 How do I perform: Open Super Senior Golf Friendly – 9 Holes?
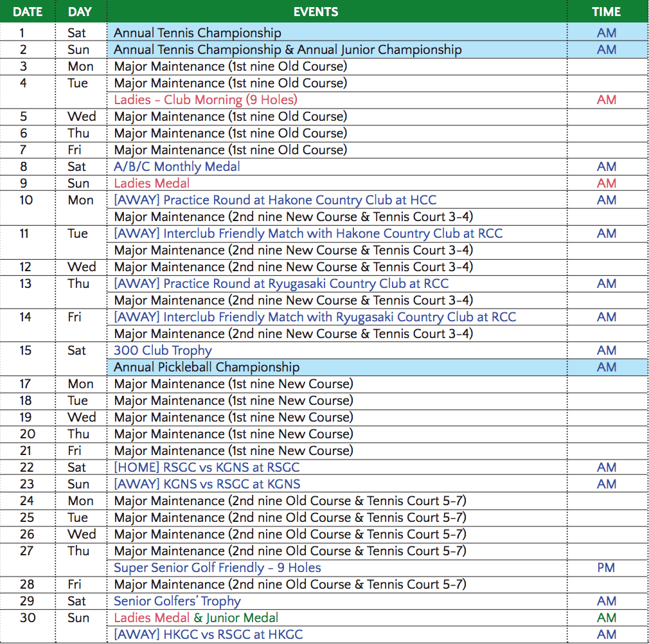click(217, 568)
